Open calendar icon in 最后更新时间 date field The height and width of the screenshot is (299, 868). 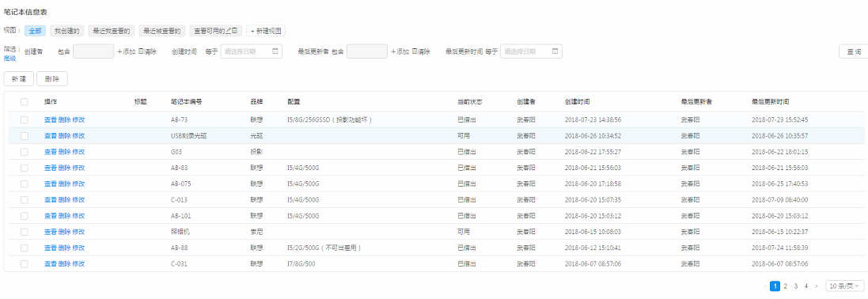click(555, 51)
